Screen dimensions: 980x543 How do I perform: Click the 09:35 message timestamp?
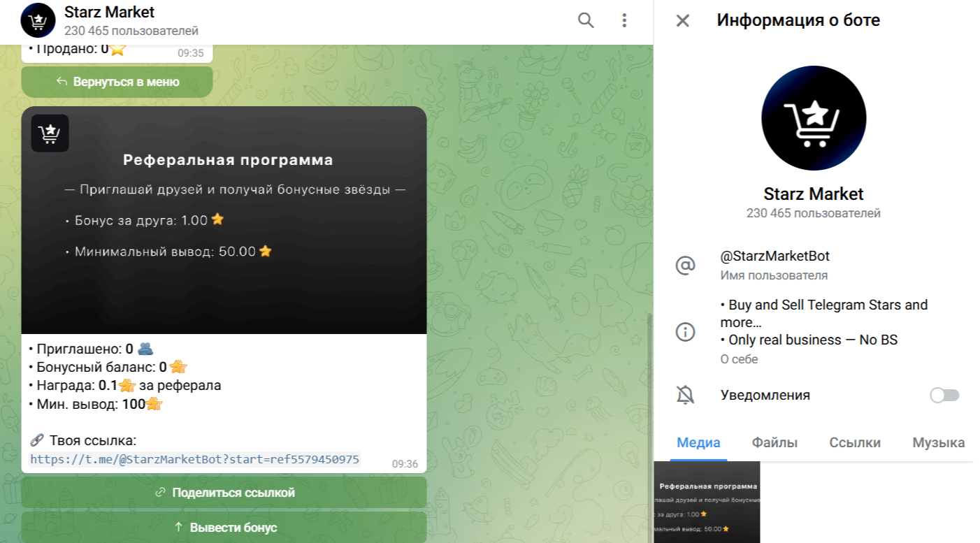click(x=190, y=52)
